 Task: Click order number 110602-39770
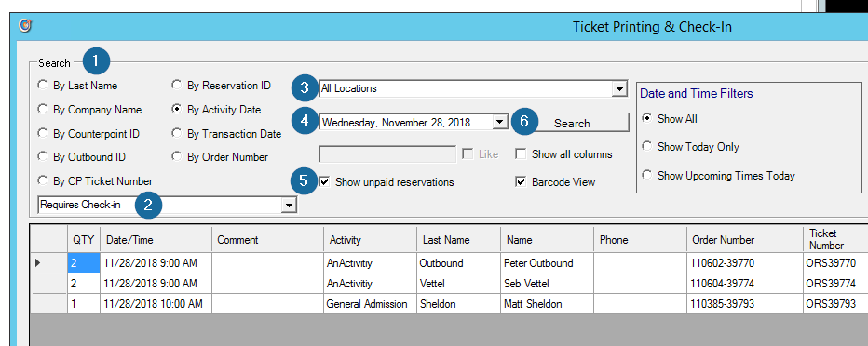click(745, 263)
